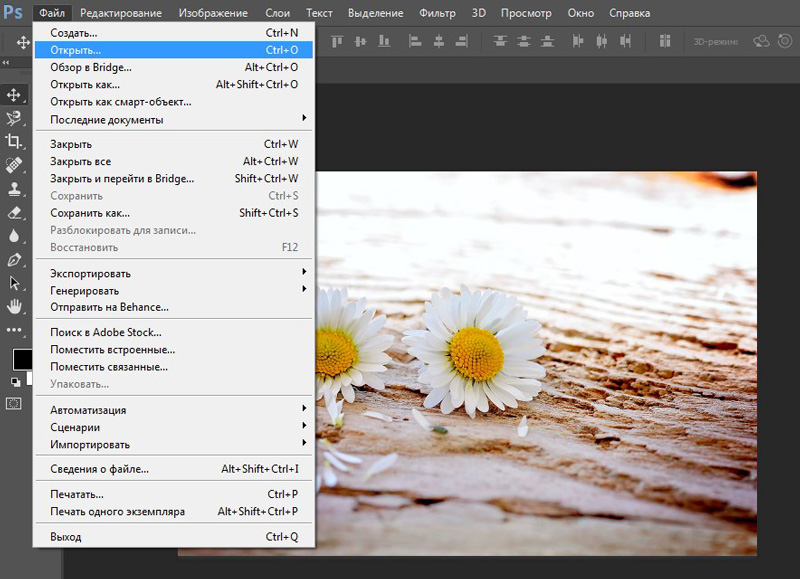
Task: Open the Фильтр menu
Action: coord(437,13)
